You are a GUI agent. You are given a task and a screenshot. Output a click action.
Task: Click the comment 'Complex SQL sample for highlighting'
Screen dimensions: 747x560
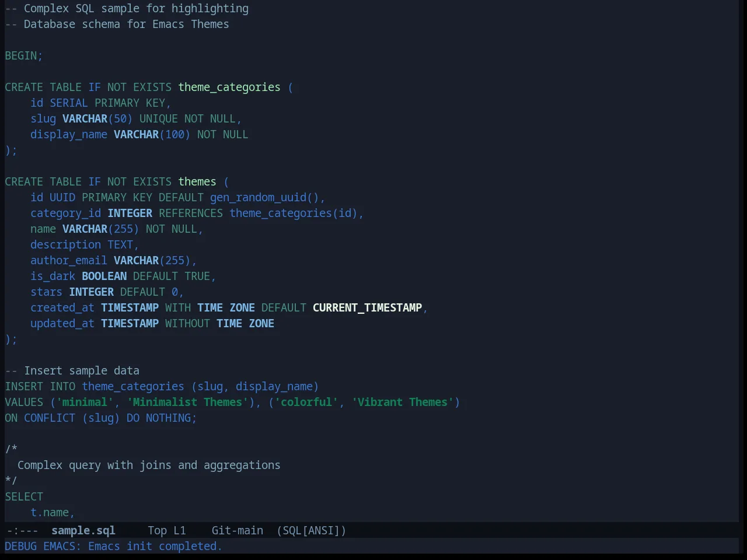tap(136, 8)
